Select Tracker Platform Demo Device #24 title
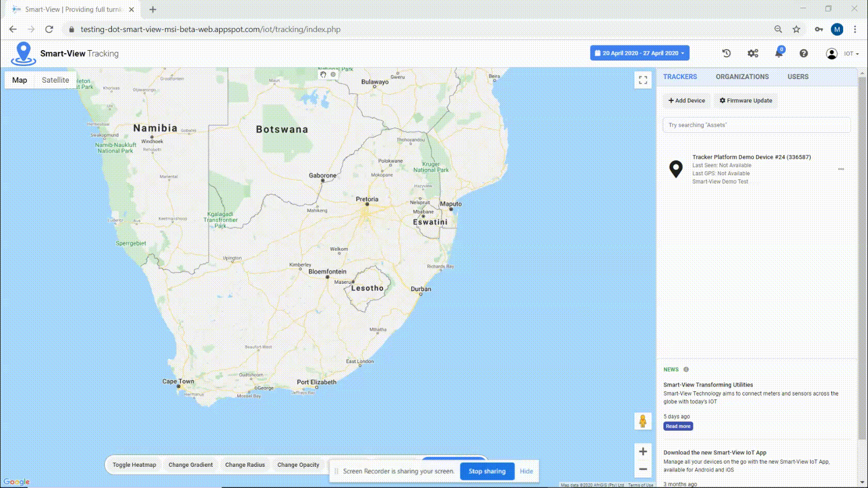 (x=751, y=157)
